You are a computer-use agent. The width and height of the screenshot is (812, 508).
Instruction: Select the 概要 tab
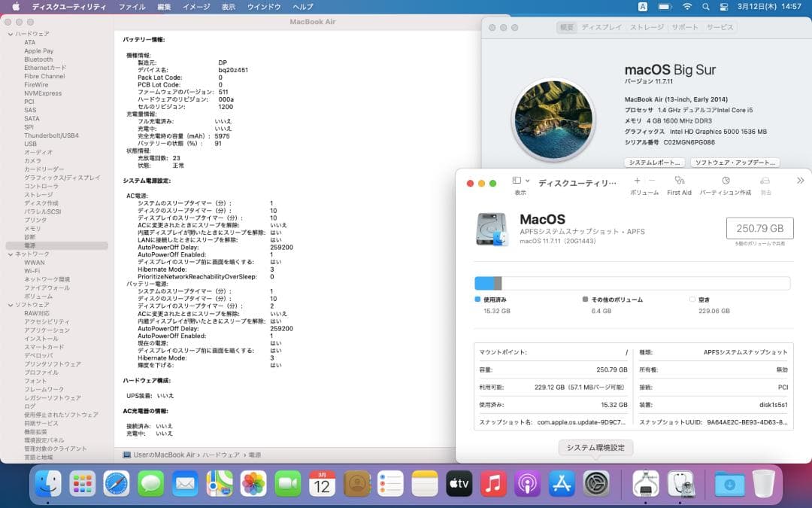(567, 27)
